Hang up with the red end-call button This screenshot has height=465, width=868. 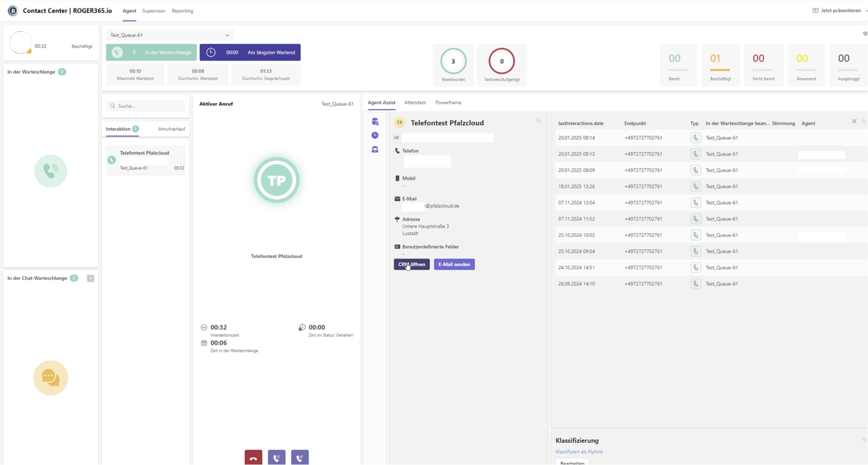click(253, 458)
